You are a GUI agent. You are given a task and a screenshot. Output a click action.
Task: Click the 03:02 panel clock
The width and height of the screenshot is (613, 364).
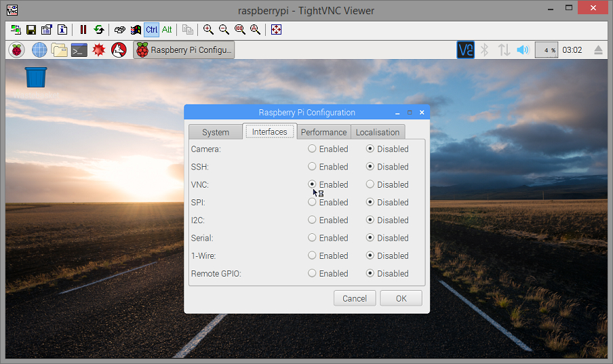point(572,50)
